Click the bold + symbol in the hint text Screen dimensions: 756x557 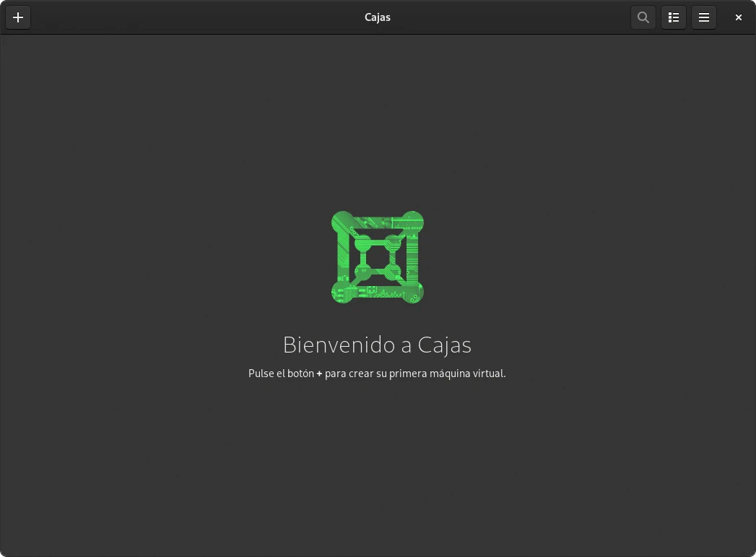point(318,374)
